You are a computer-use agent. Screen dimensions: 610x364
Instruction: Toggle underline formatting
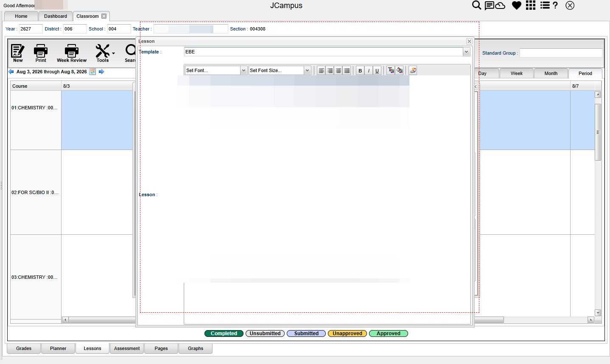point(377,70)
